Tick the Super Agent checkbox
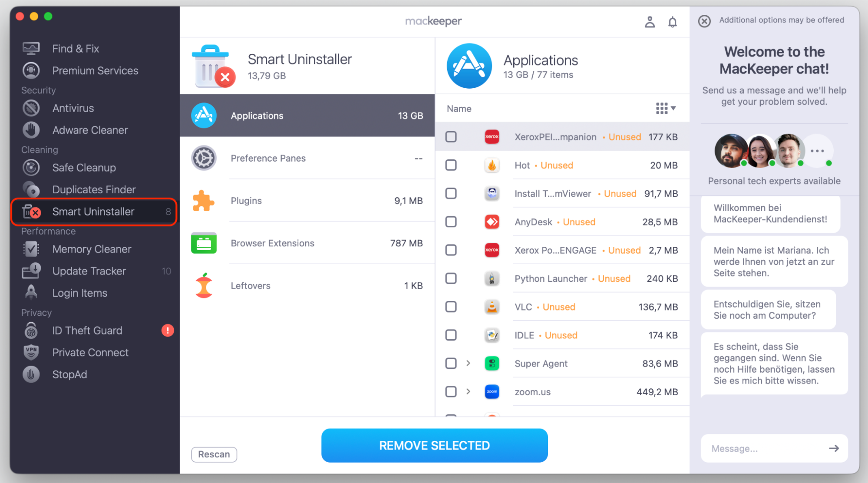This screenshot has height=483, width=868. pos(451,363)
